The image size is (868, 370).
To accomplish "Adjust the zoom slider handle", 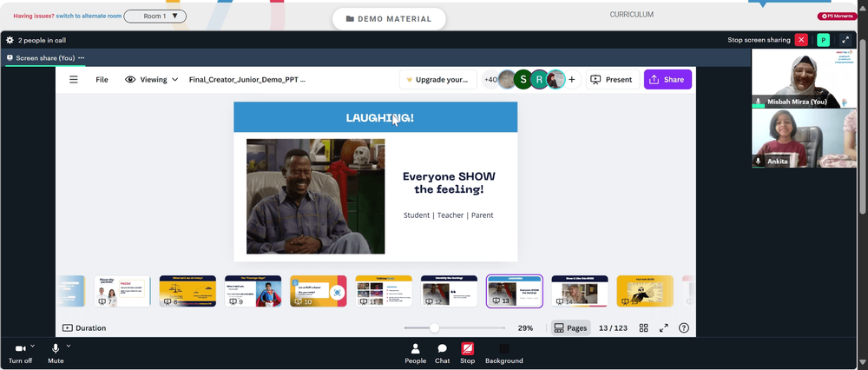I will pyautogui.click(x=435, y=328).
